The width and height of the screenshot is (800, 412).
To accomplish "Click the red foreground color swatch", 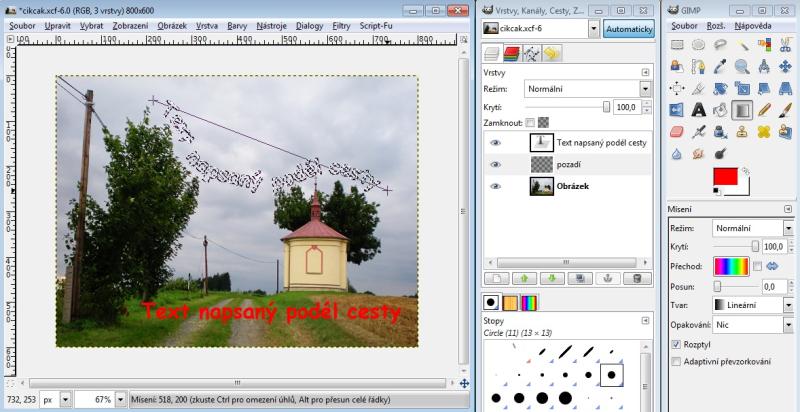I will 725,176.
